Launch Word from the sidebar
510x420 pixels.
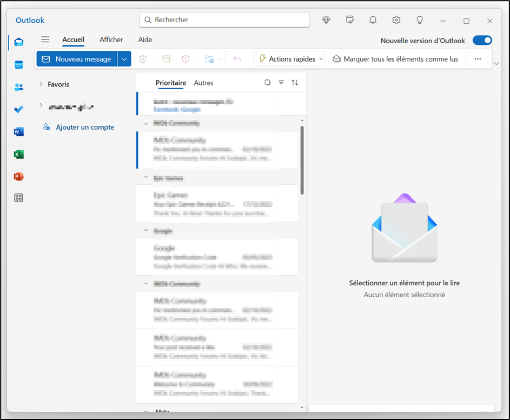pyautogui.click(x=18, y=131)
